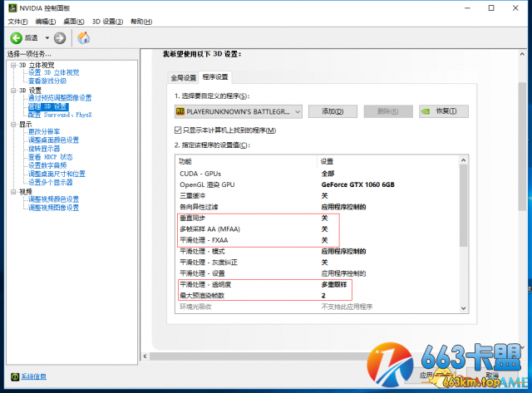Collapse the 3D 立体视觉 tree node

click(x=13, y=65)
